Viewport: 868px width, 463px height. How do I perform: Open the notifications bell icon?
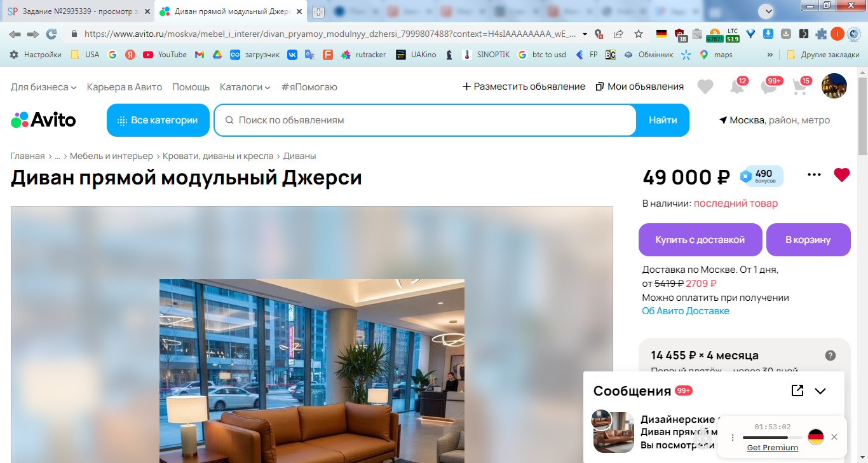[x=736, y=87]
